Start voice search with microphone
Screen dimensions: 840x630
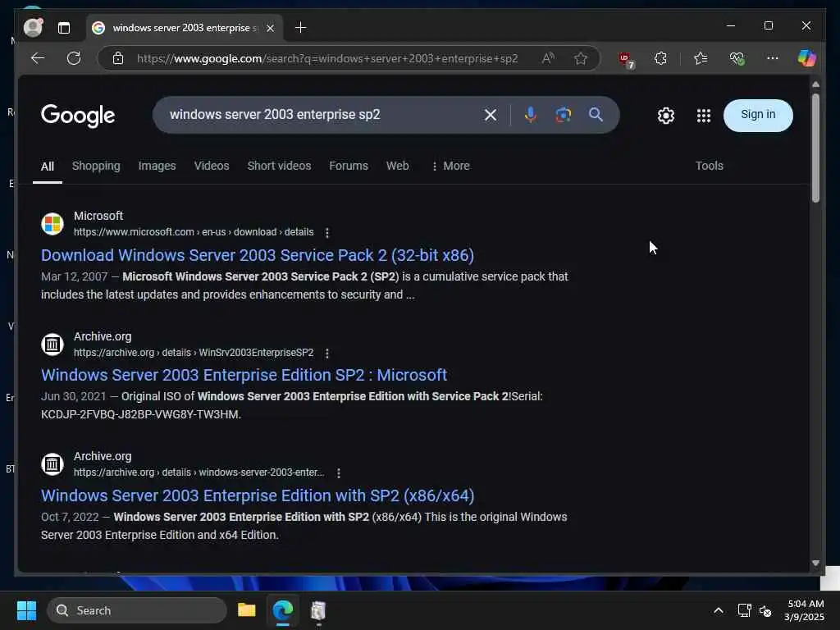click(x=531, y=115)
